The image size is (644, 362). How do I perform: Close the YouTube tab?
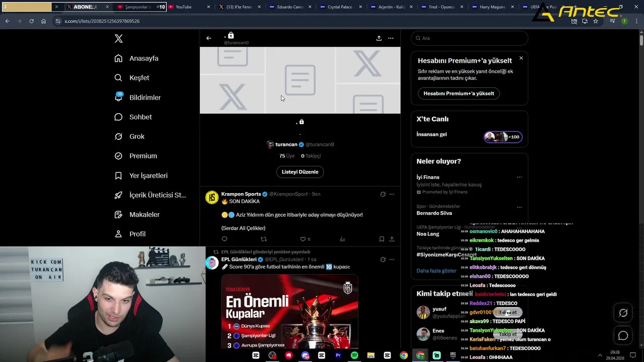point(208,7)
